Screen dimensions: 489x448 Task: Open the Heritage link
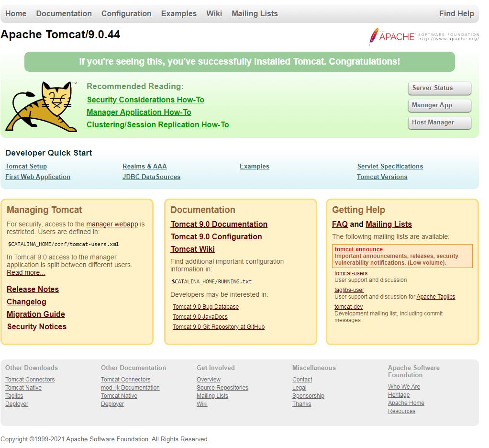399,395
